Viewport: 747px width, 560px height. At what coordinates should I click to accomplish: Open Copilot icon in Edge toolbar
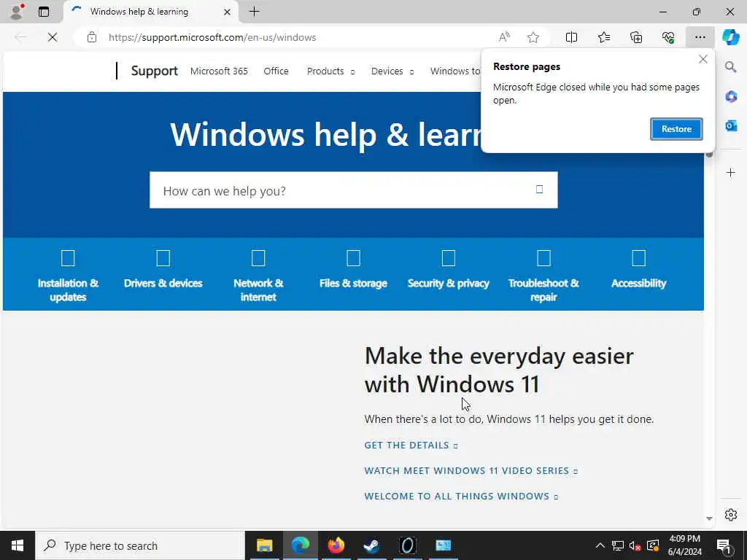[731, 37]
